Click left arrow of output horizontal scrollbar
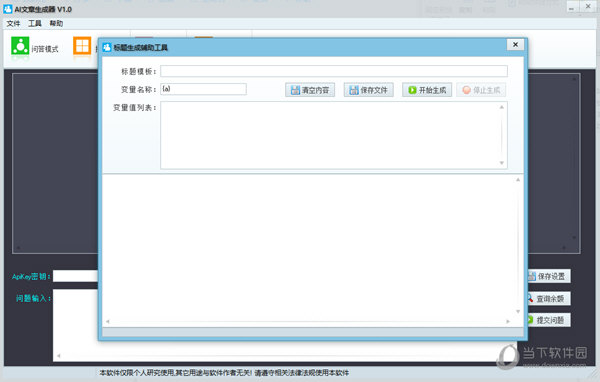Viewport: 600px width, 382px height. pyautogui.click(x=108, y=322)
